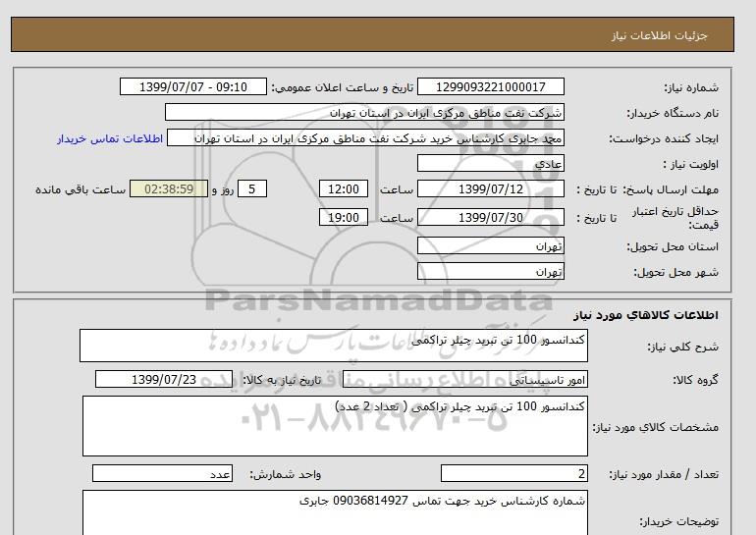This screenshot has height=535, width=756.
Task: Open the buyer contact info link (اطلاعات تماس خریدار)
Action: (x=110, y=138)
